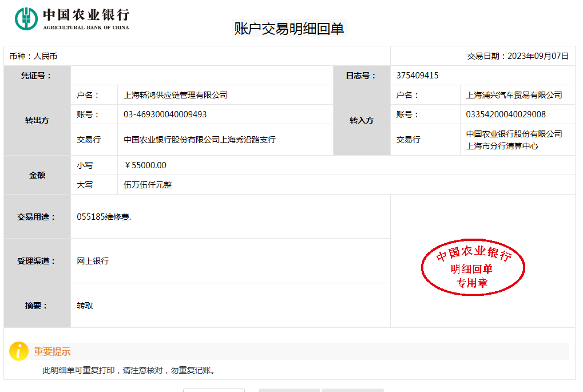Click payee account number 03354200040029008
The width and height of the screenshot is (583, 392).
506,114
